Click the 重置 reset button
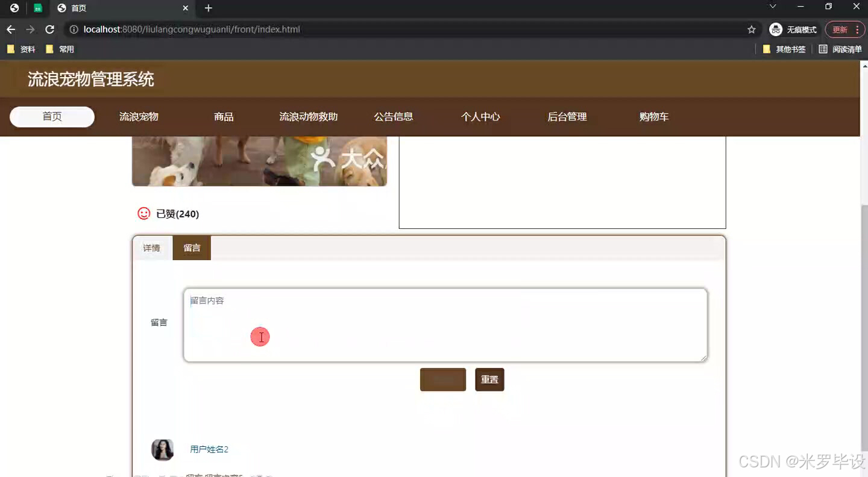 point(489,379)
